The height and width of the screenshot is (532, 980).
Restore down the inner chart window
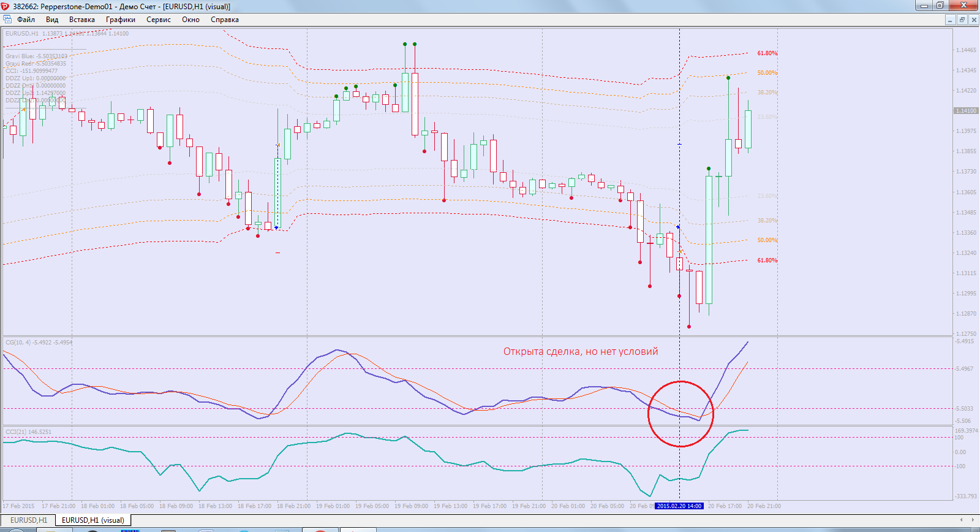[x=962, y=20]
